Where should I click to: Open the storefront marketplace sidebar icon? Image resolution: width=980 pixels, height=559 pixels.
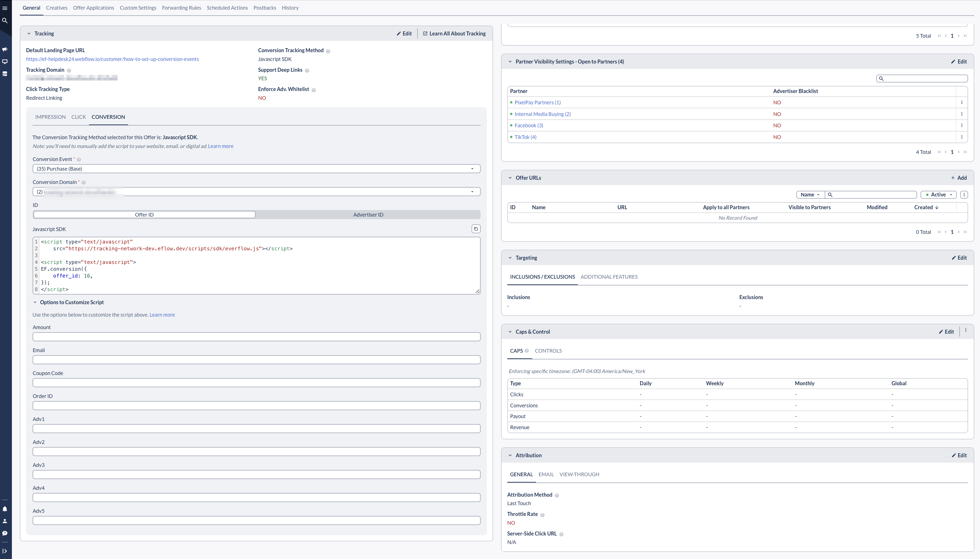pos(5,74)
